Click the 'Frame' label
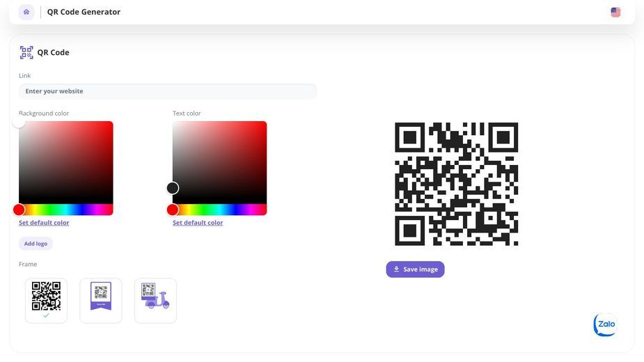The height and width of the screenshot is (362, 644). (28, 265)
